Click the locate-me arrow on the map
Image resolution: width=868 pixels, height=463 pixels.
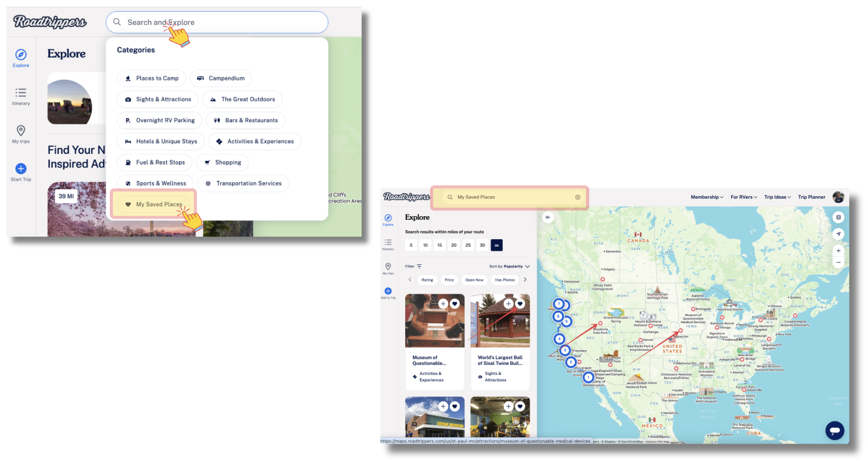pos(839,234)
